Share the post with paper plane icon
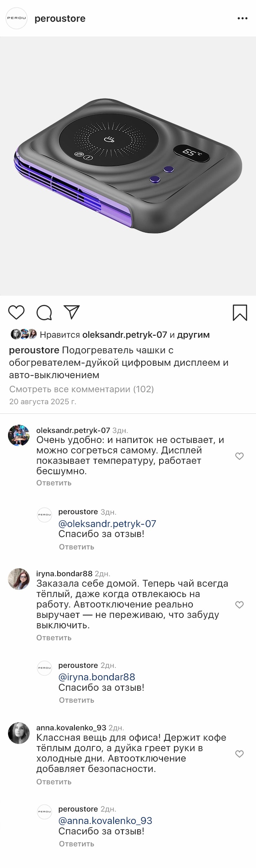 click(72, 312)
